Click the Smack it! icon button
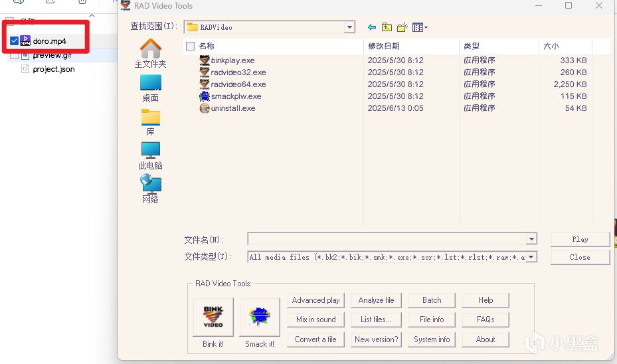The image size is (617, 364). pos(260,317)
